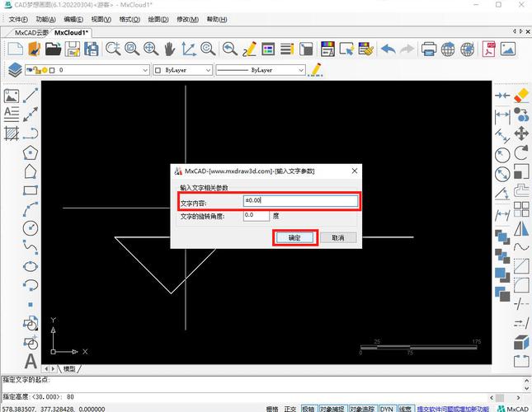Click the Save floppy disk icon

[73, 49]
